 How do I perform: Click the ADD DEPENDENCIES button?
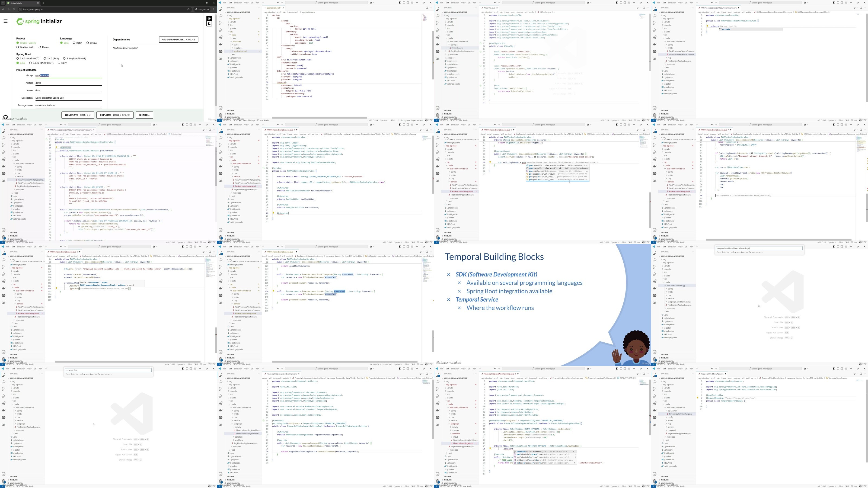(x=178, y=39)
